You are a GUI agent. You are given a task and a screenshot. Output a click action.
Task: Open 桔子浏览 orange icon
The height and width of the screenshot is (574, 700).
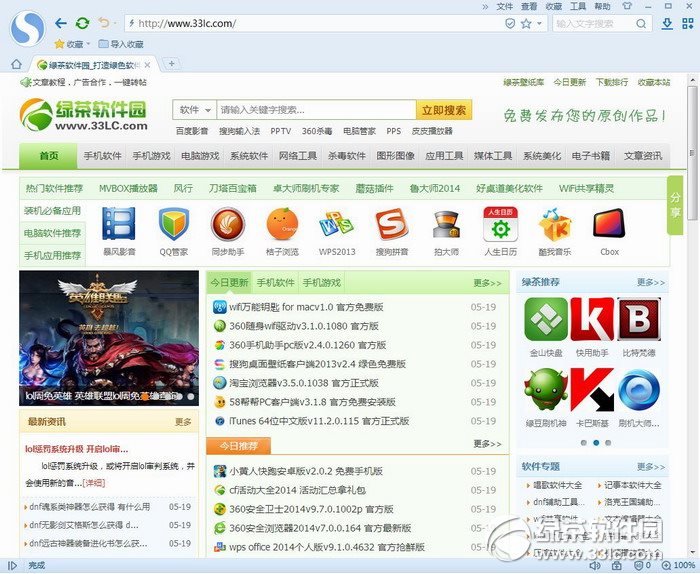282,224
